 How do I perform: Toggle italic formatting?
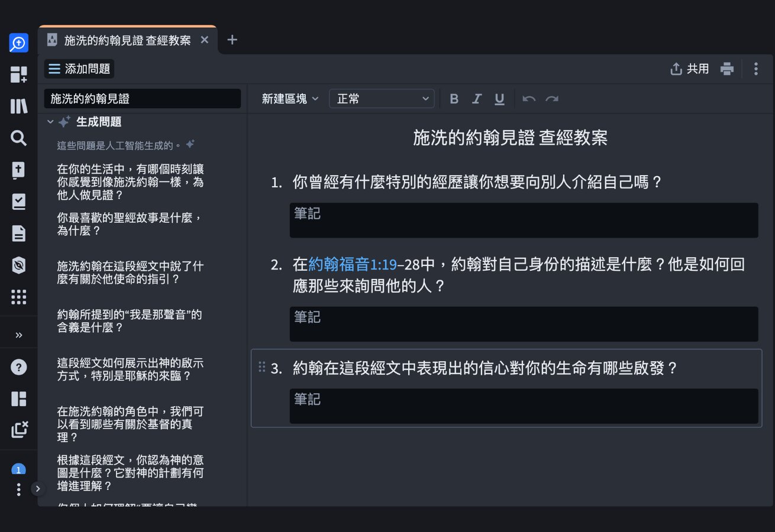(x=477, y=99)
